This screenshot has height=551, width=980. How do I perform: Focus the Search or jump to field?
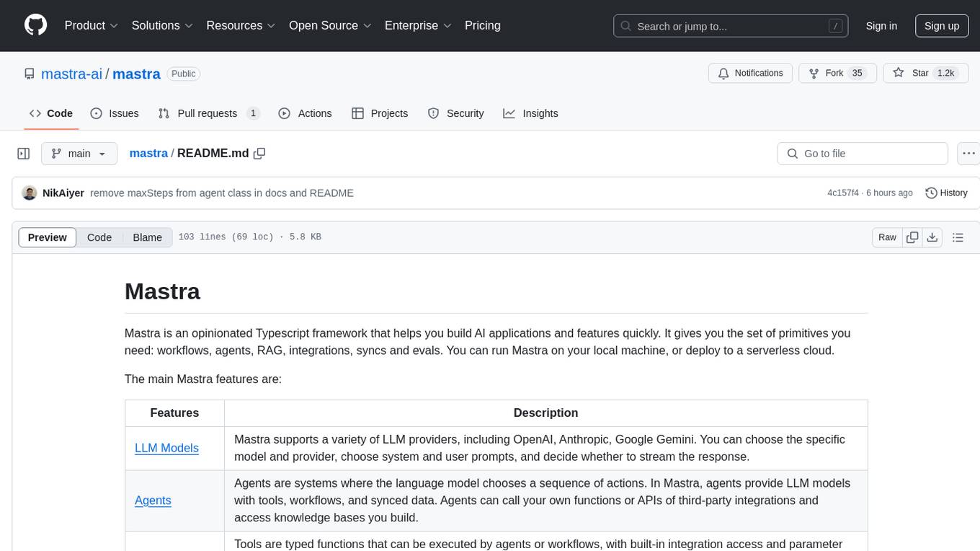click(x=731, y=26)
